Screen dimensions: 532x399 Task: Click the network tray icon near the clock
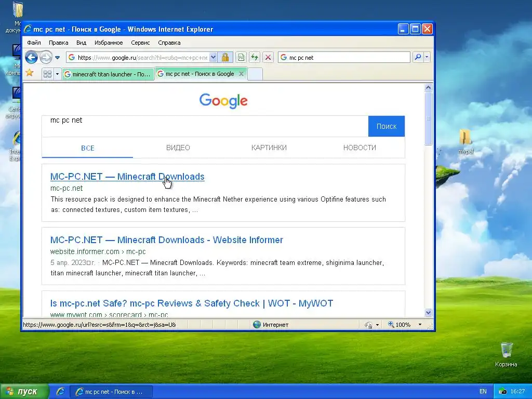[x=503, y=392]
